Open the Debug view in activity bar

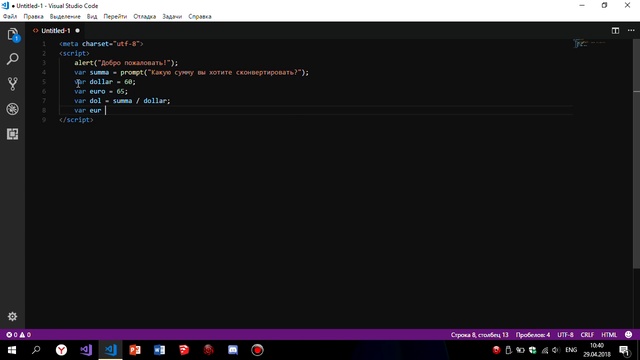coord(12,109)
